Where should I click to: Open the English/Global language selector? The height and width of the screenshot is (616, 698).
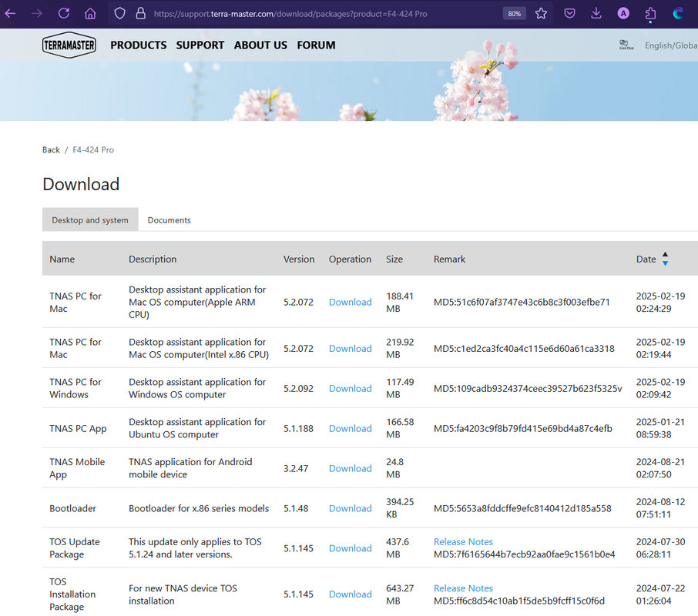pyautogui.click(x=671, y=45)
